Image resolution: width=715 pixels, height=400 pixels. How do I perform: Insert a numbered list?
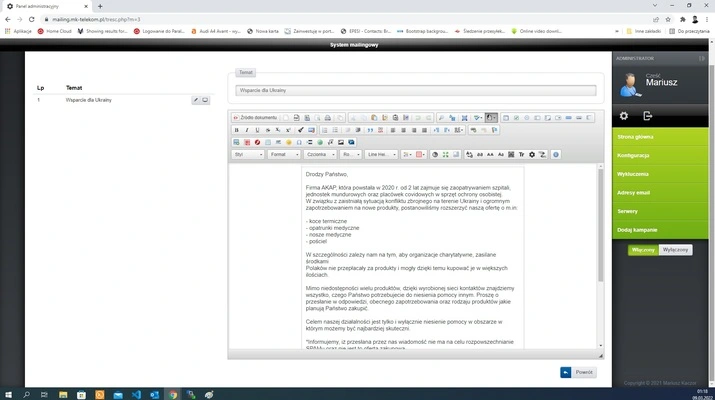tap(325, 130)
